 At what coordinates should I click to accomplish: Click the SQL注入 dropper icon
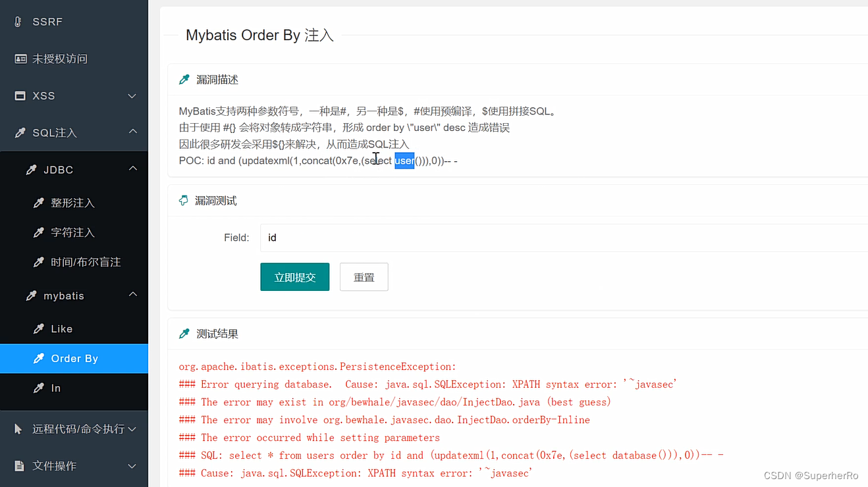(20, 132)
